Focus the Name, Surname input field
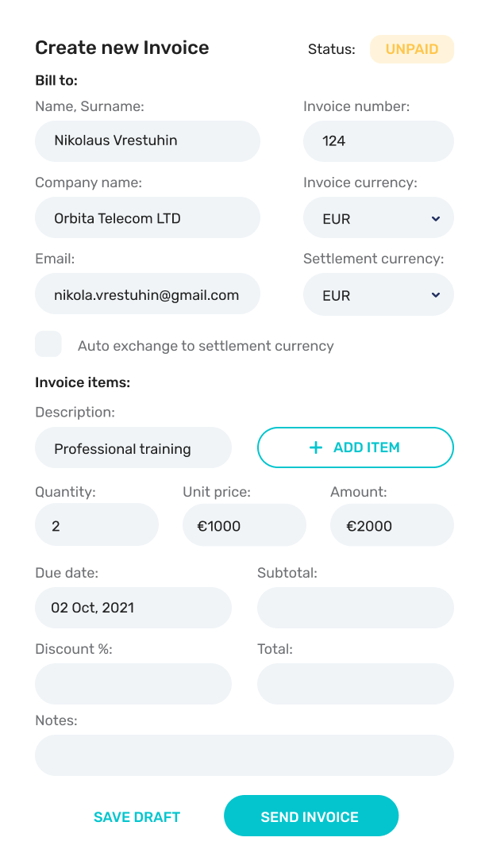The width and height of the screenshot is (489, 868). (x=148, y=141)
